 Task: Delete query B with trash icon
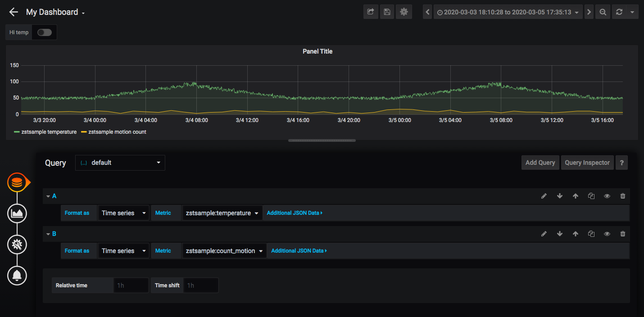click(x=623, y=234)
